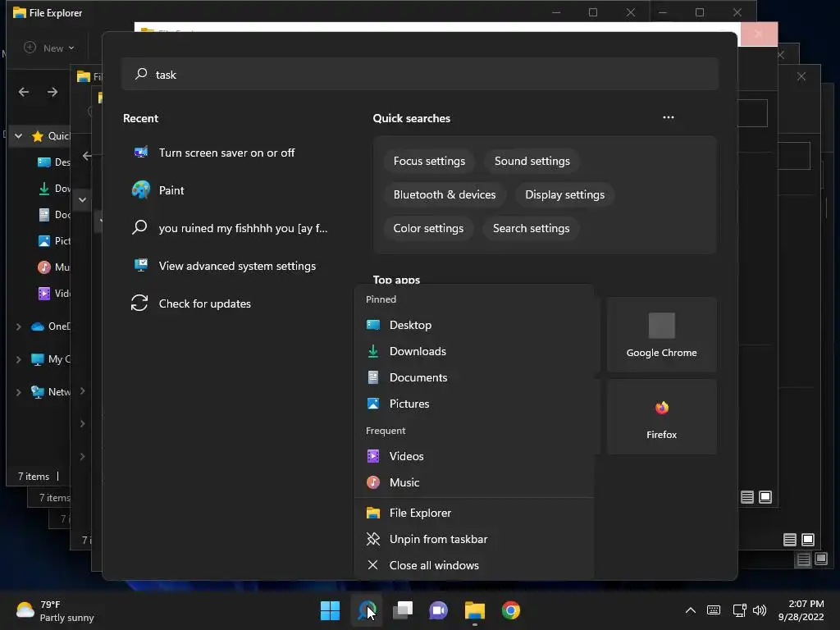Select Downloads in jump list
This screenshot has height=630, width=840.
coord(474,351)
